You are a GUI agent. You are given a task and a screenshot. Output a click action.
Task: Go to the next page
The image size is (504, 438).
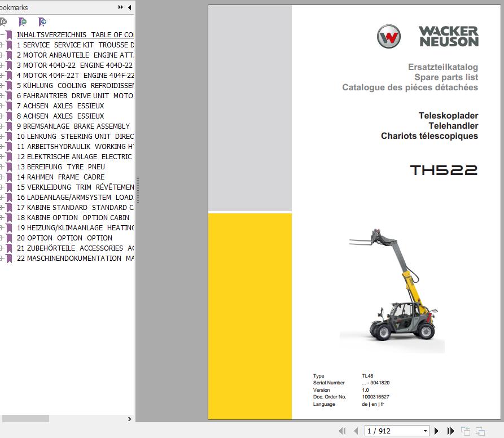point(436,431)
